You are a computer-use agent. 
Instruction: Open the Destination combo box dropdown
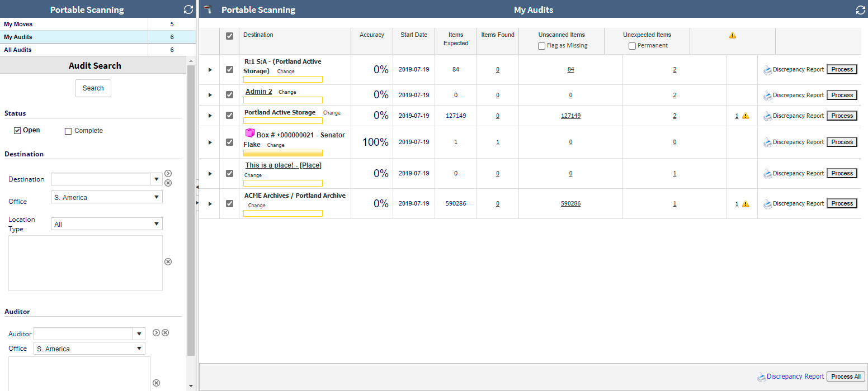(157, 179)
